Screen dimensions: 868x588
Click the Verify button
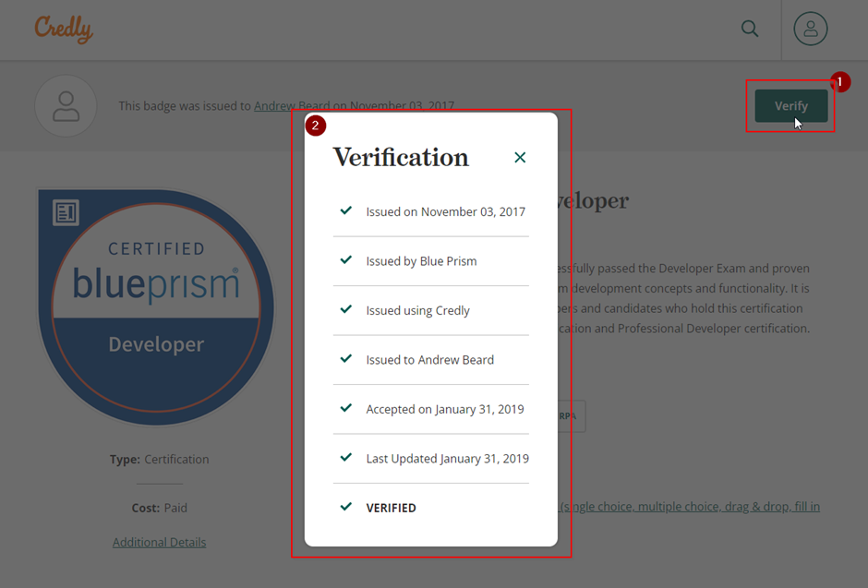[x=791, y=105]
